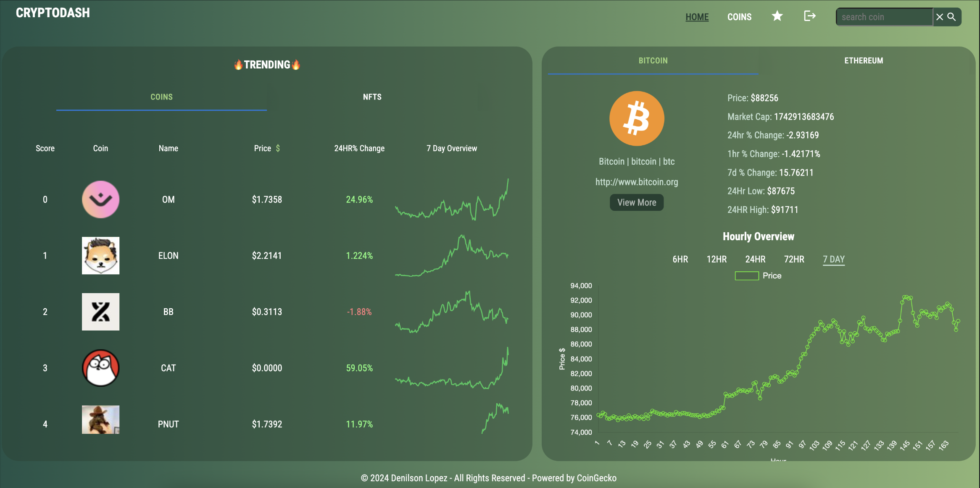Click the $2.2141 price cell

(267, 256)
